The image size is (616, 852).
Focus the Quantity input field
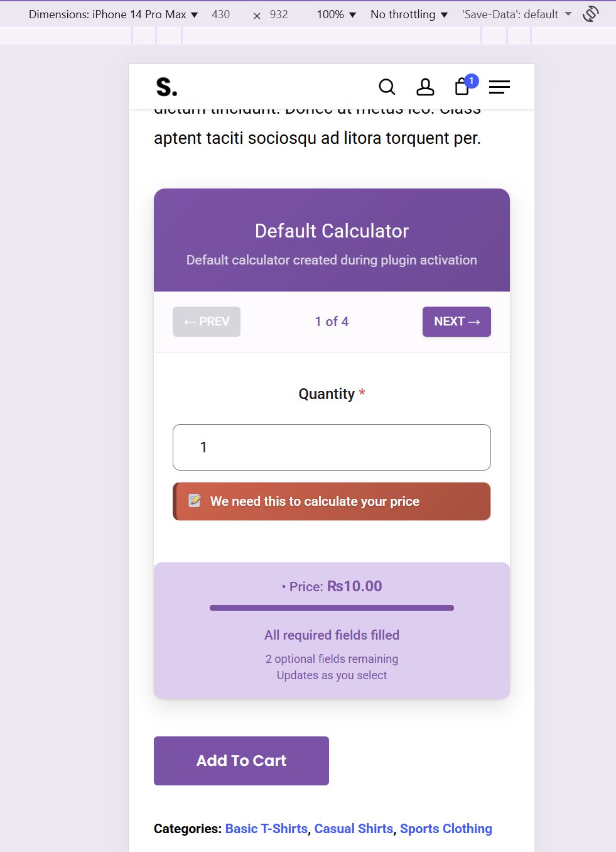click(x=332, y=447)
